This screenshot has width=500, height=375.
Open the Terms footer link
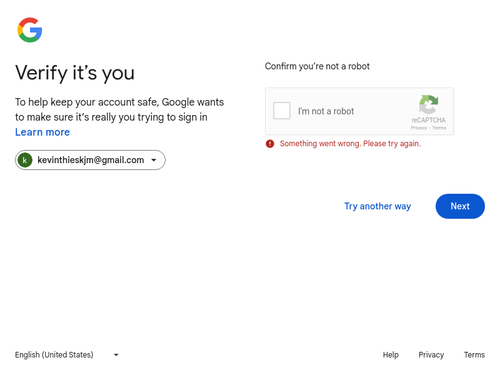pos(474,355)
